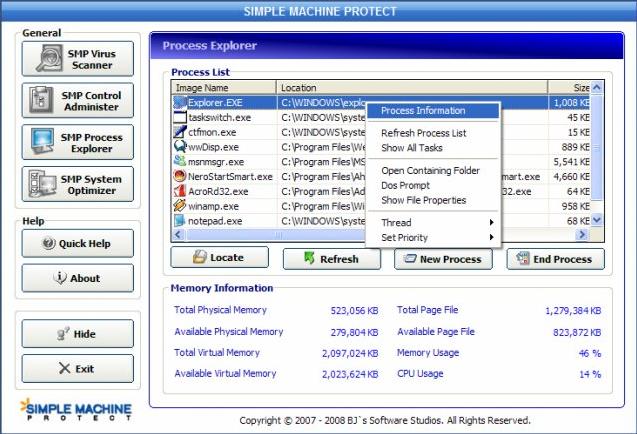Click process list scroll down arrow
The height and width of the screenshot is (434, 637).
596,220
